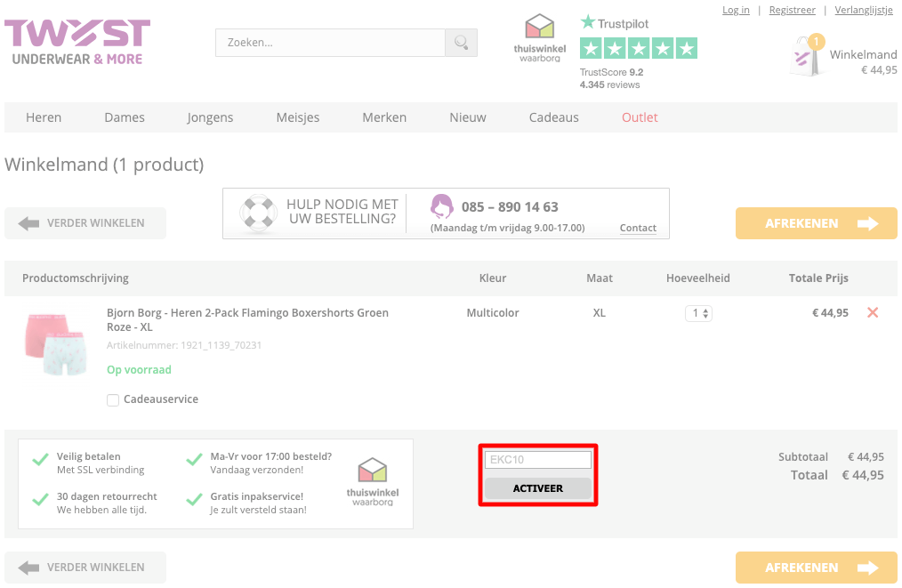
Task: Open the Jongens menu
Action: point(210,117)
